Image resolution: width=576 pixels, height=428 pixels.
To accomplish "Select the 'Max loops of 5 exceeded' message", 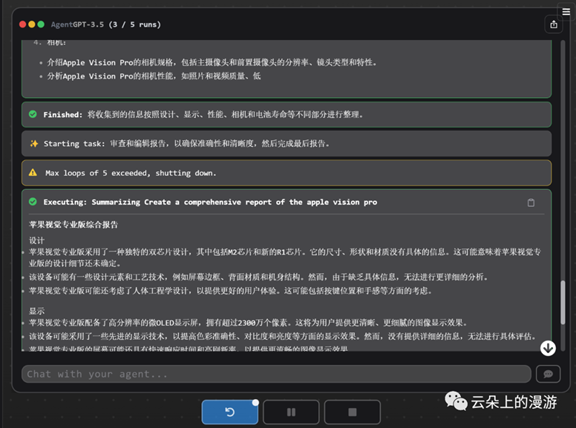I will coord(287,173).
